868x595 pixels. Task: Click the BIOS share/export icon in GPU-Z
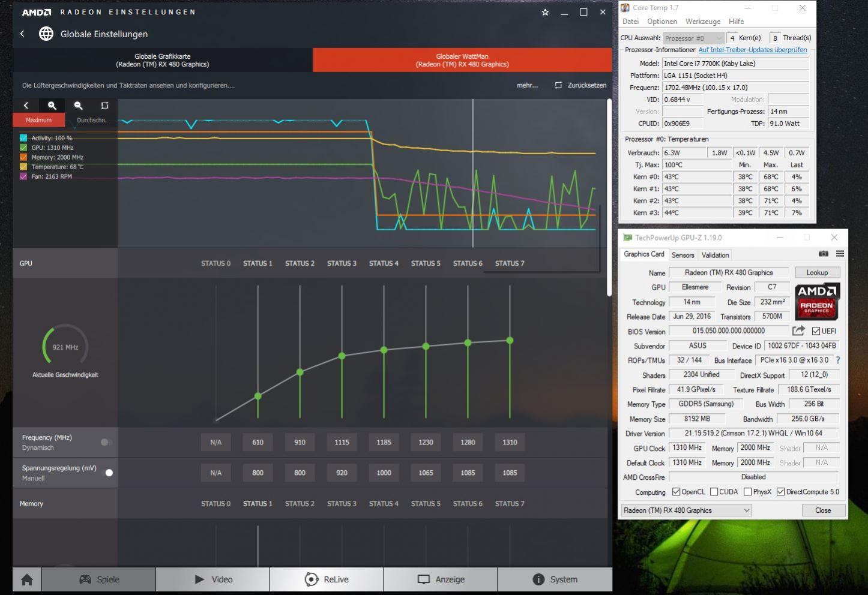(798, 330)
